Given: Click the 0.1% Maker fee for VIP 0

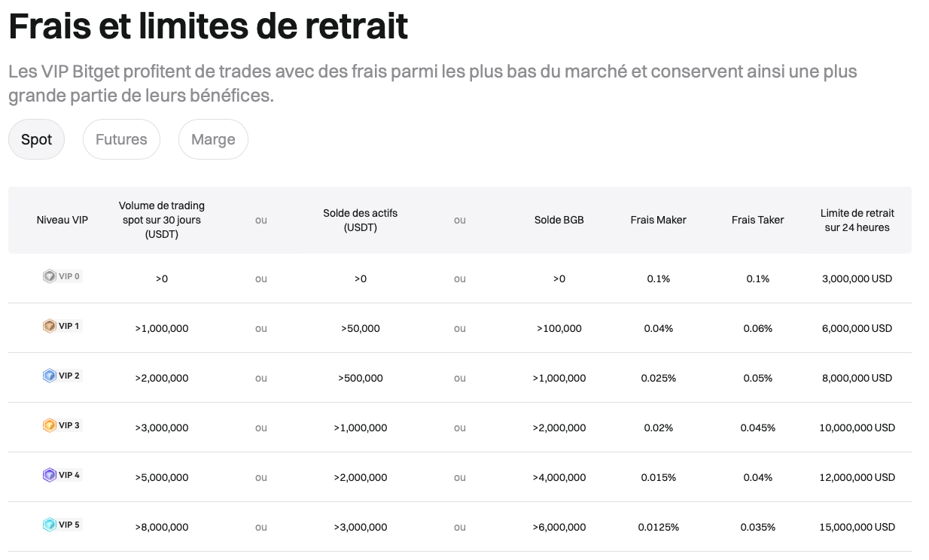Looking at the screenshot, I should 658,278.
